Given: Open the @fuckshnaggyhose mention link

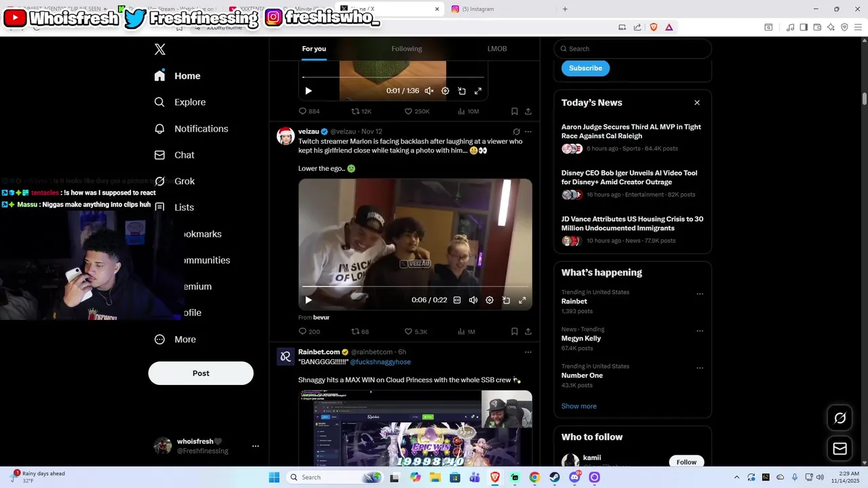Looking at the screenshot, I should 380,362.
